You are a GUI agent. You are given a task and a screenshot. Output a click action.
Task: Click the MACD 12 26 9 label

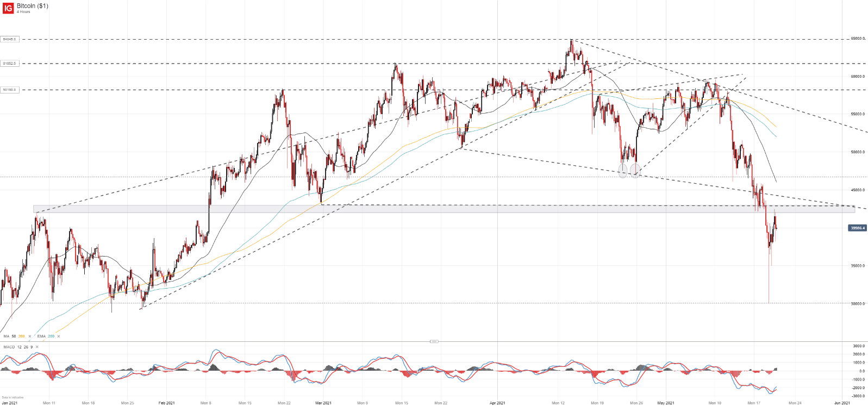pyautogui.click(x=18, y=347)
